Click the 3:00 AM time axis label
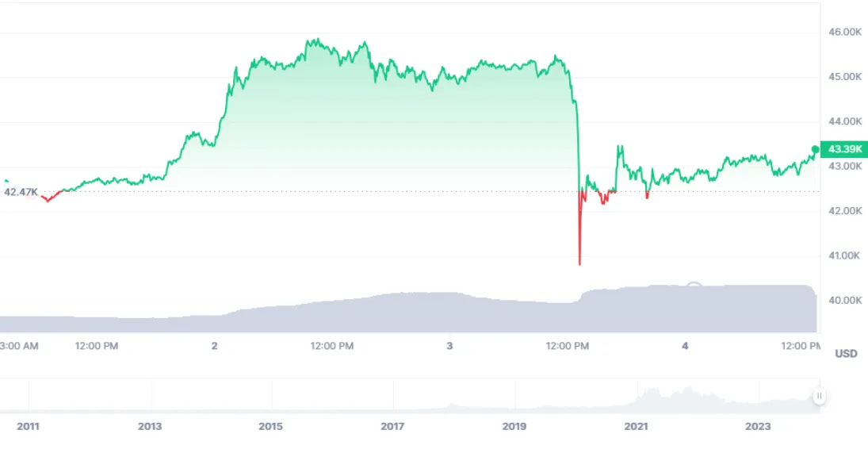868x449 pixels. pyautogui.click(x=19, y=346)
